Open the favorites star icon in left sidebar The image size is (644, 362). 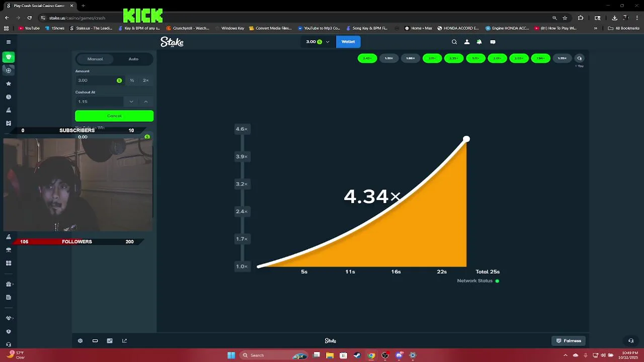(8, 83)
